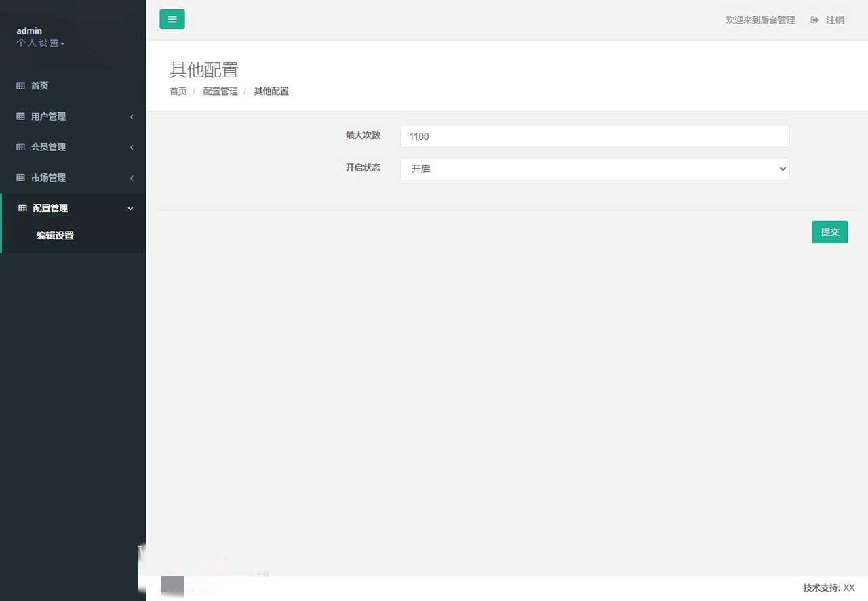Select 首页 in the sidebar menu
The height and width of the screenshot is (601, 868).
(39, 85)
